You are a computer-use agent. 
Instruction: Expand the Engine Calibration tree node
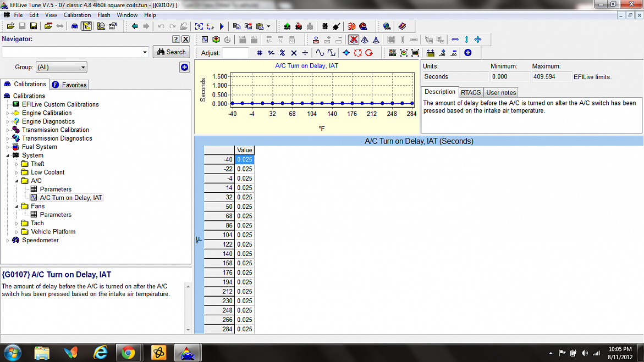pos(8,113)
